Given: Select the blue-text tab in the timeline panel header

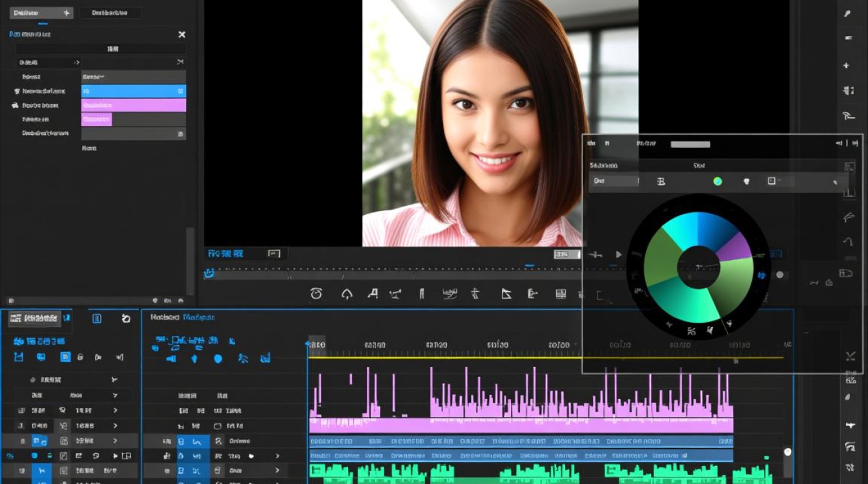Looking at the screenshot, I should click(x=199, y=318).
